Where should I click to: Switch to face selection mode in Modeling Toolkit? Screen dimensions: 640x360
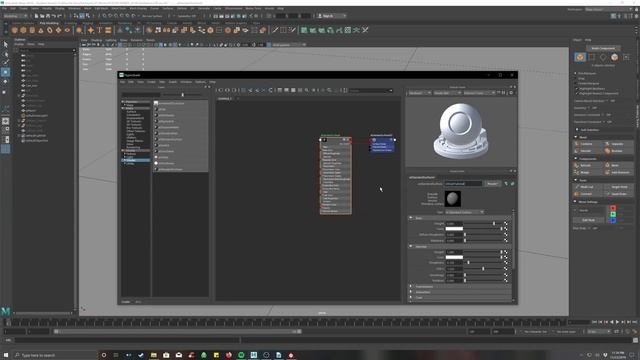(614, 58)
